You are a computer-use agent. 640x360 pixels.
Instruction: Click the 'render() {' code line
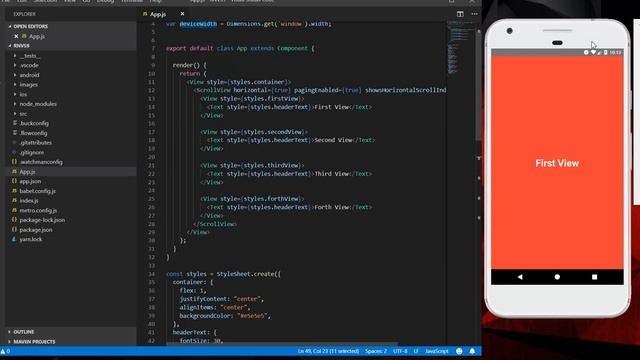tap(189, 65)
